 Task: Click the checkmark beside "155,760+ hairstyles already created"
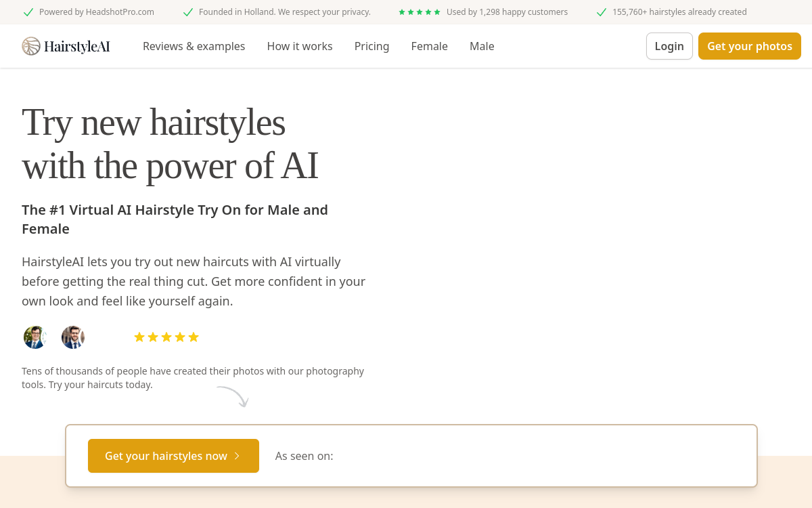(602, 12)
